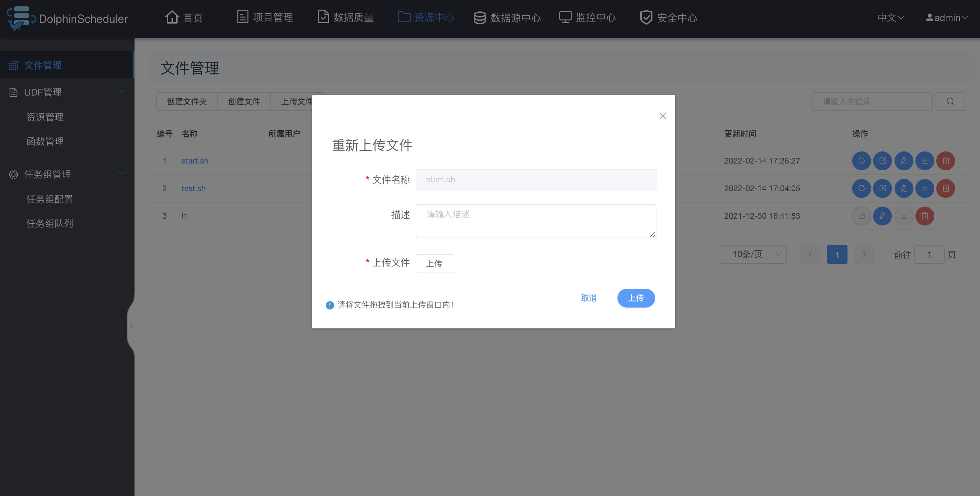980x496 pixels.
Task: Click the search magnifier button
Action: 950,101
